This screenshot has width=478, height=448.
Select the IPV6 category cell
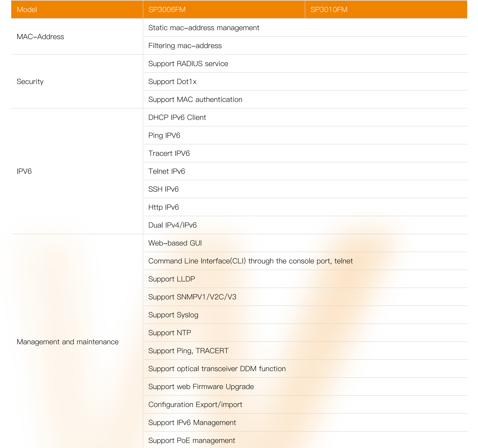click(x=24, y=171)
